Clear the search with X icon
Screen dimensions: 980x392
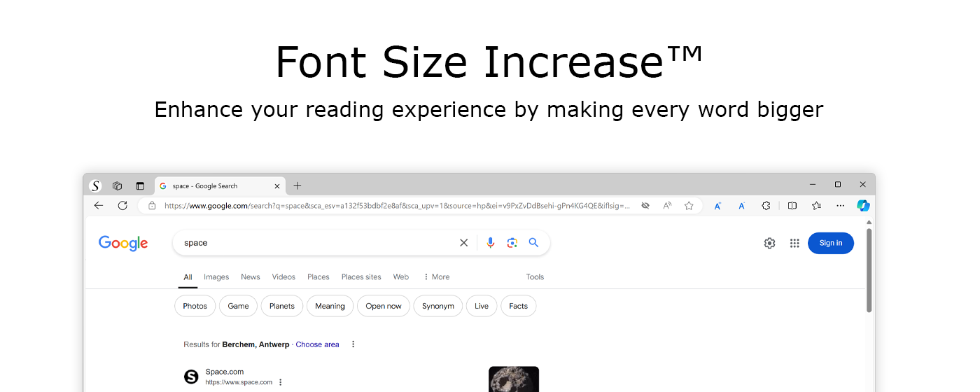[463, 243]
